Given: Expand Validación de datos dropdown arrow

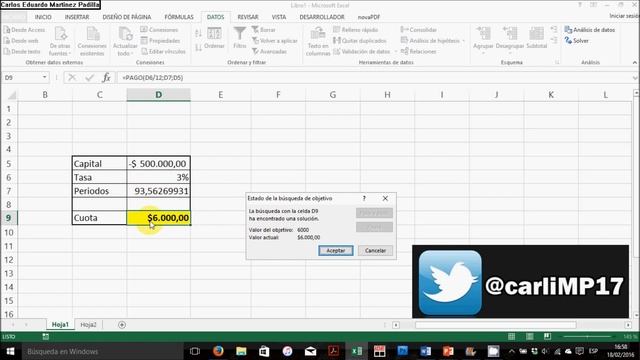Looking at the screenshot, I should 396,51.
